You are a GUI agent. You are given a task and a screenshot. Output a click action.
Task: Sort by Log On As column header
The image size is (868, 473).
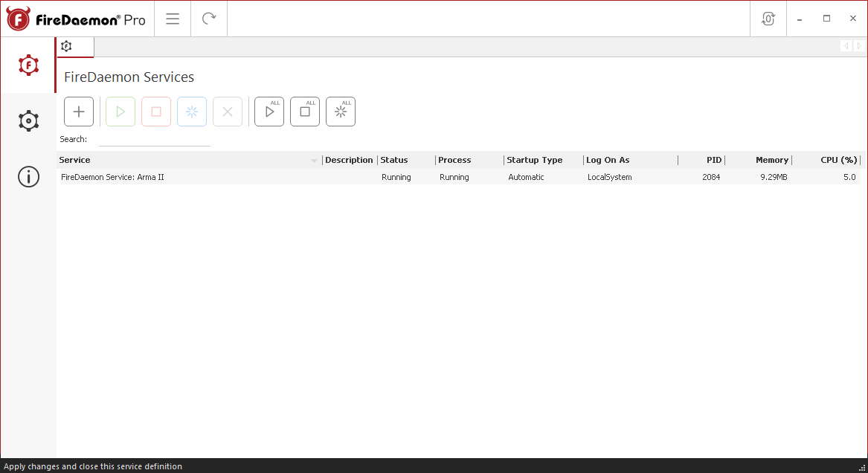[x=630, y=160]
